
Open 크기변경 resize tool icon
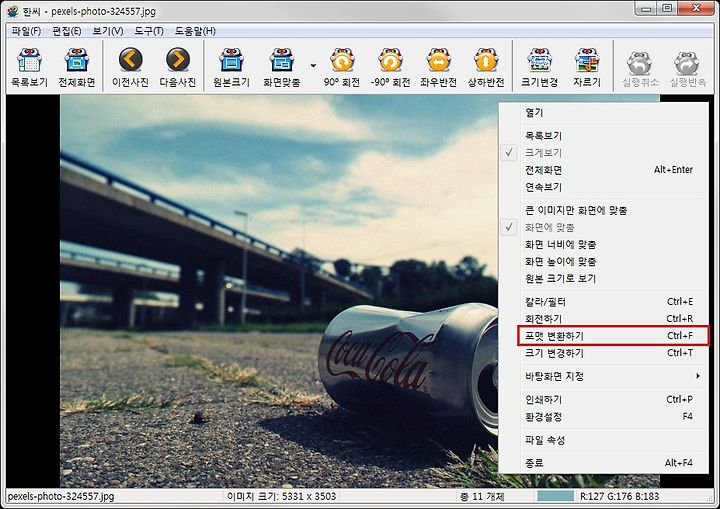[x=540, y=67]
